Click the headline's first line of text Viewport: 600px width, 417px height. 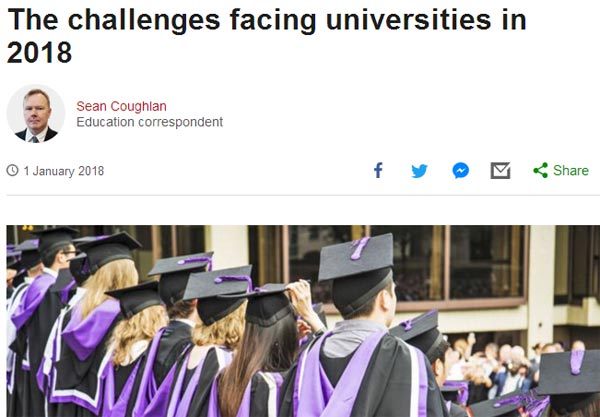pos(266,20)
